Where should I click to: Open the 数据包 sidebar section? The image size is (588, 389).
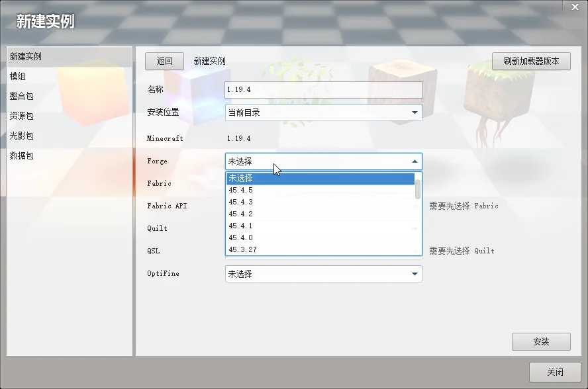click(70, 155)
